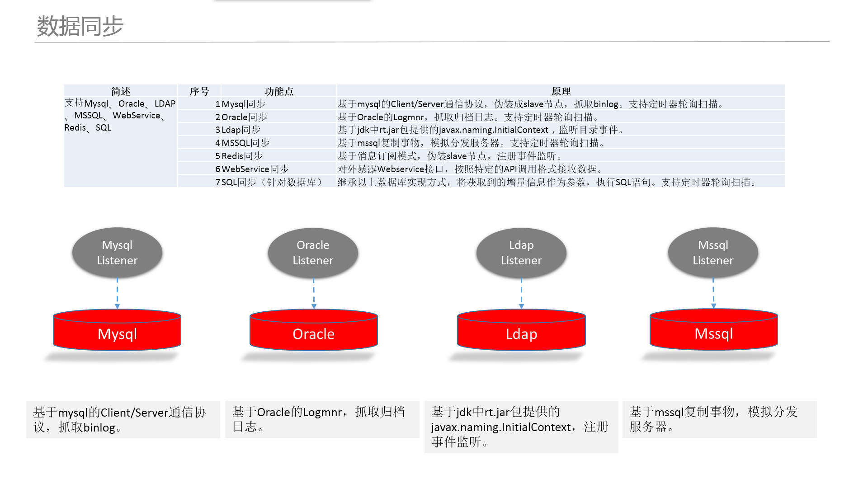Viewport: 868px width, 488px height.
Task: Select the Oracle同步 table cell
Action: (x=279, y=117)
